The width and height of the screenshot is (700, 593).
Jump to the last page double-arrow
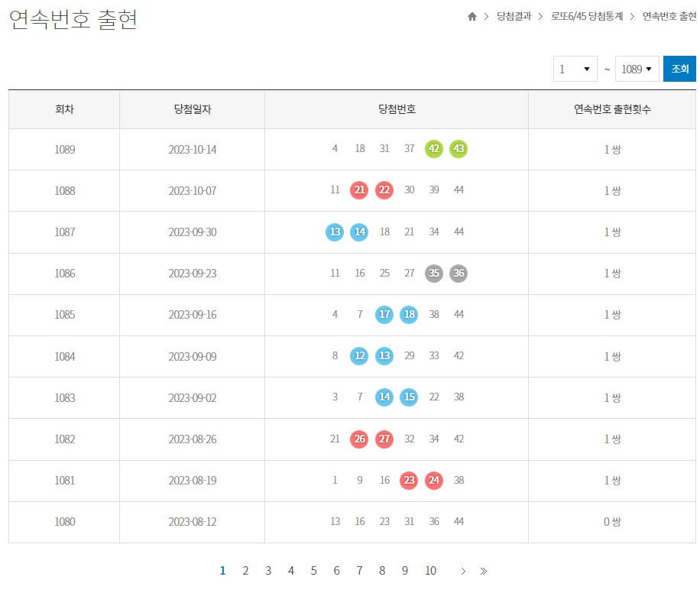[x=483, y=570]
